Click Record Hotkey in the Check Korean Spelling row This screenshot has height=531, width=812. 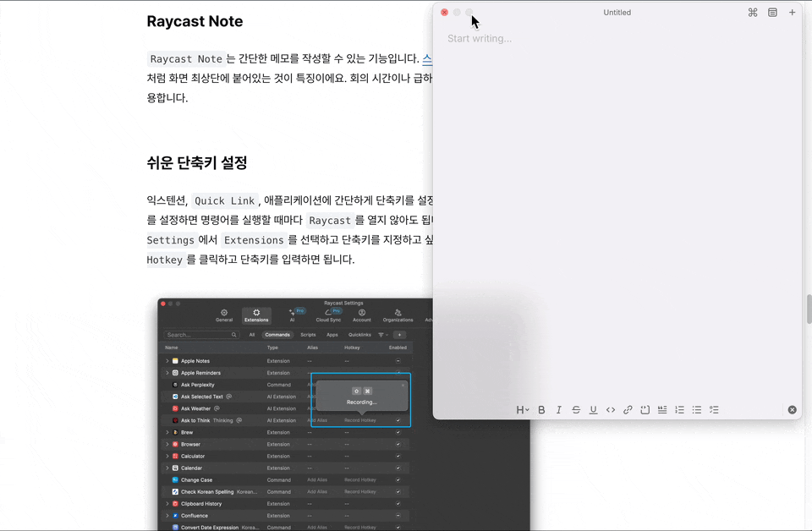pyautogui.click(x=360, y=491)
